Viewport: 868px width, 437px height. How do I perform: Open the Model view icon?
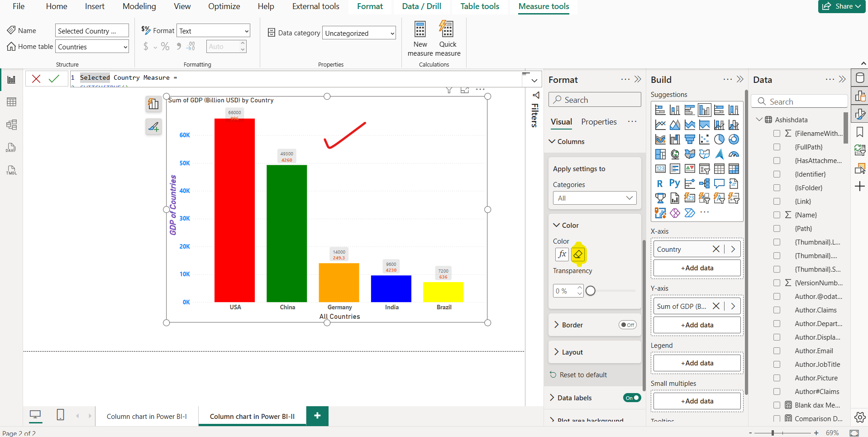pyautogui.click(x=11, y=124)
